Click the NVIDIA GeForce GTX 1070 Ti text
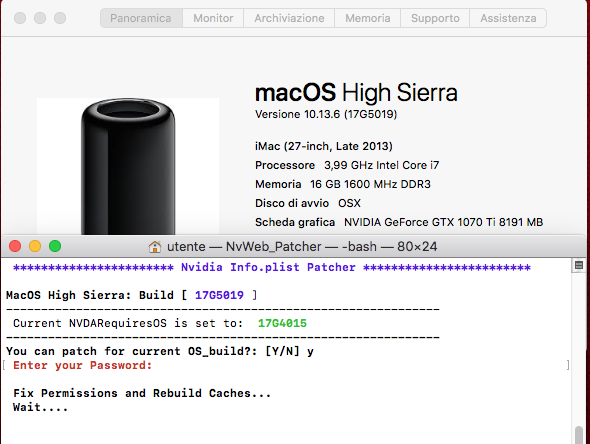 click(444, 222)
